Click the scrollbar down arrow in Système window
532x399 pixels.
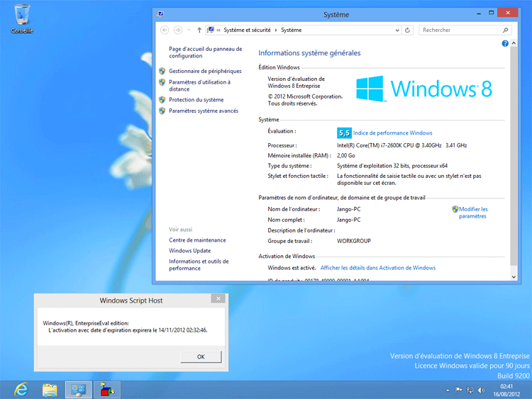514,277
